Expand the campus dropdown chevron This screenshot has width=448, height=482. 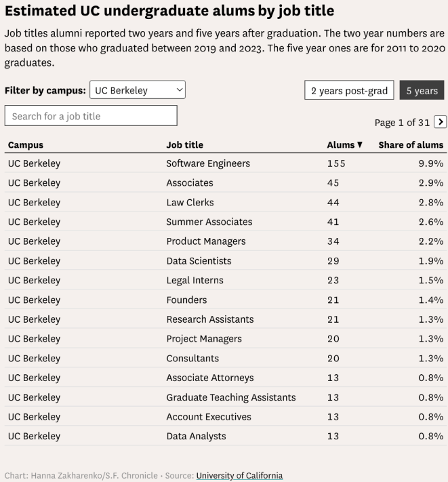pyautogui.click(x=180, y=89)
